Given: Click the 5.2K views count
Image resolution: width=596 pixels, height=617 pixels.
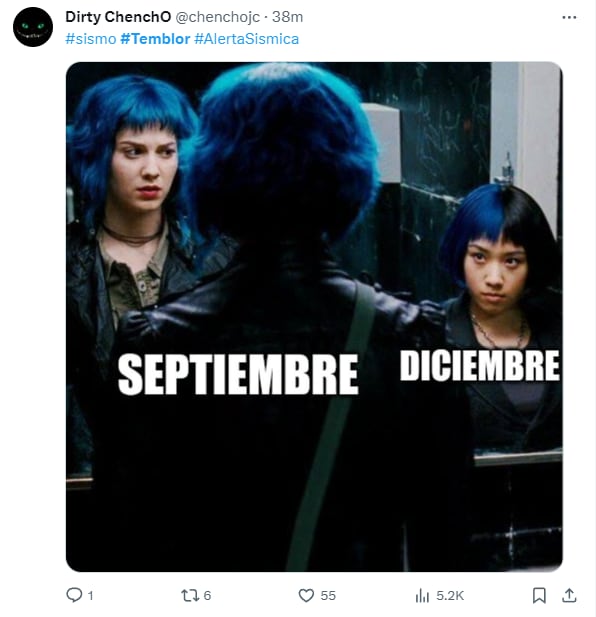Looking at the screenshot, I should 450,595.
